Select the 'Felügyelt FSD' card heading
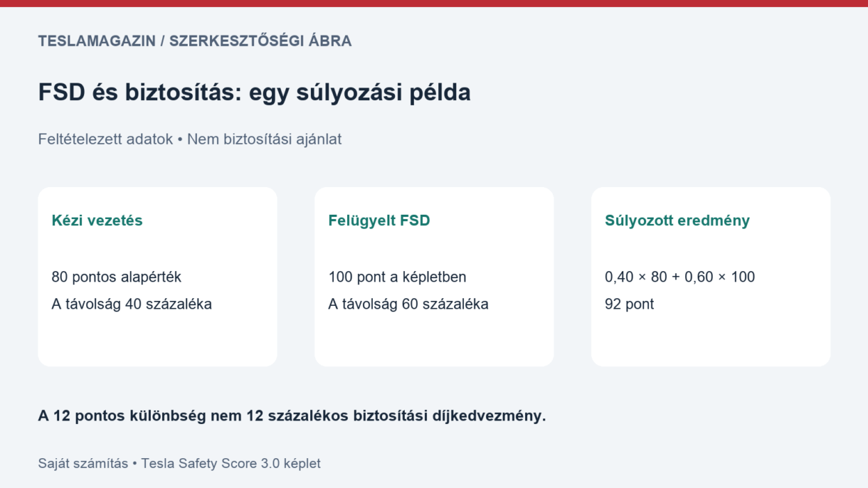 click(x=379, y=220)
